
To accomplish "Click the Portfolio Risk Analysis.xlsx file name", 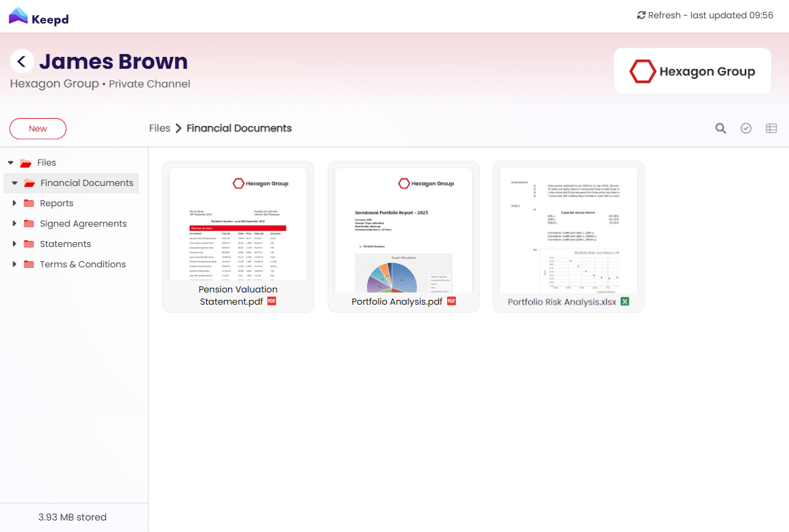I will coord(562,302).
